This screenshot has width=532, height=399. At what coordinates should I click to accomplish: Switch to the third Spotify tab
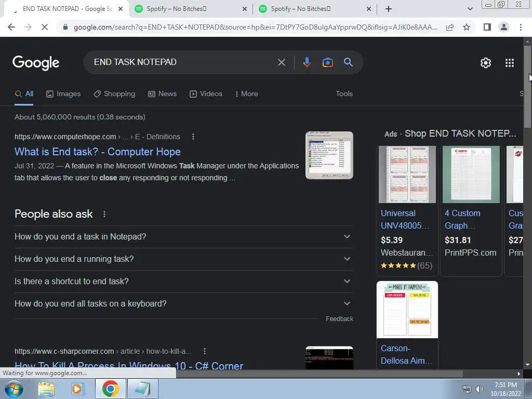(x=315, y=9)
